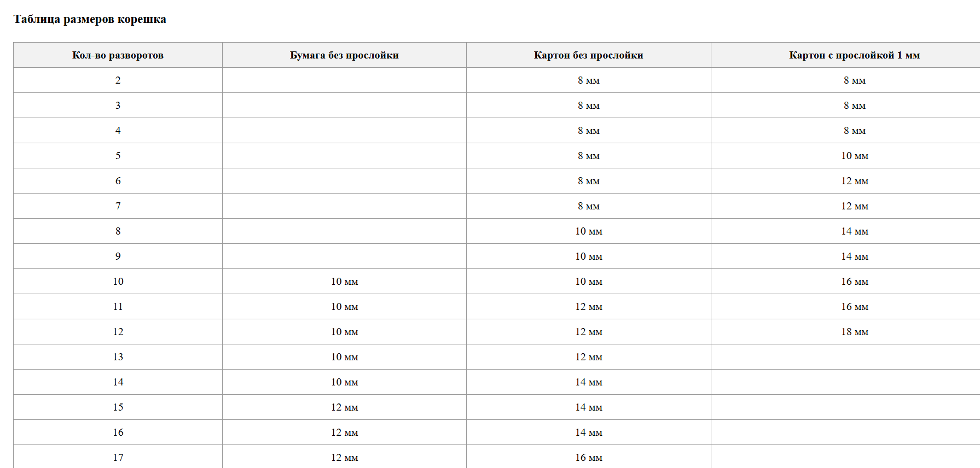980x468 pixels.
Task: Click the 'Картон с прослойкой' value in row 6
Action: 854,181
